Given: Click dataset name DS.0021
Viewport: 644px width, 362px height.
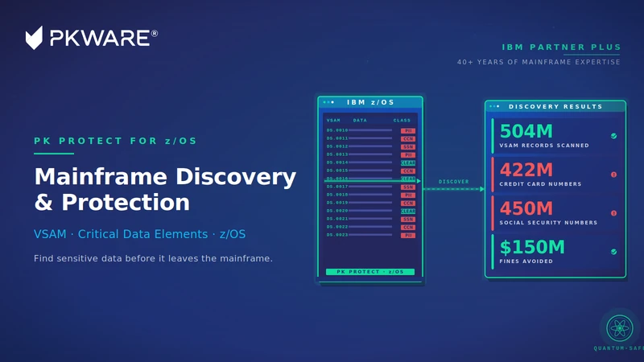Looking at the screenshot, I should [337, 218].
